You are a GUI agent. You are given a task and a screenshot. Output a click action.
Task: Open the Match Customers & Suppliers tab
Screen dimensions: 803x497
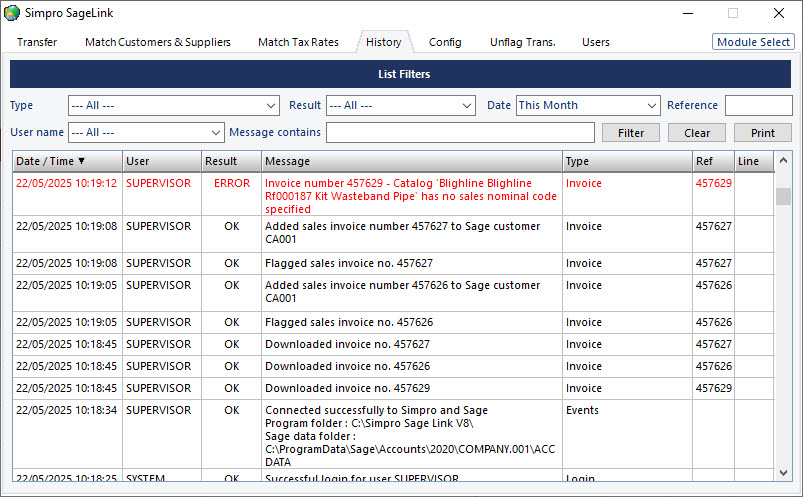tap(158, 42)
